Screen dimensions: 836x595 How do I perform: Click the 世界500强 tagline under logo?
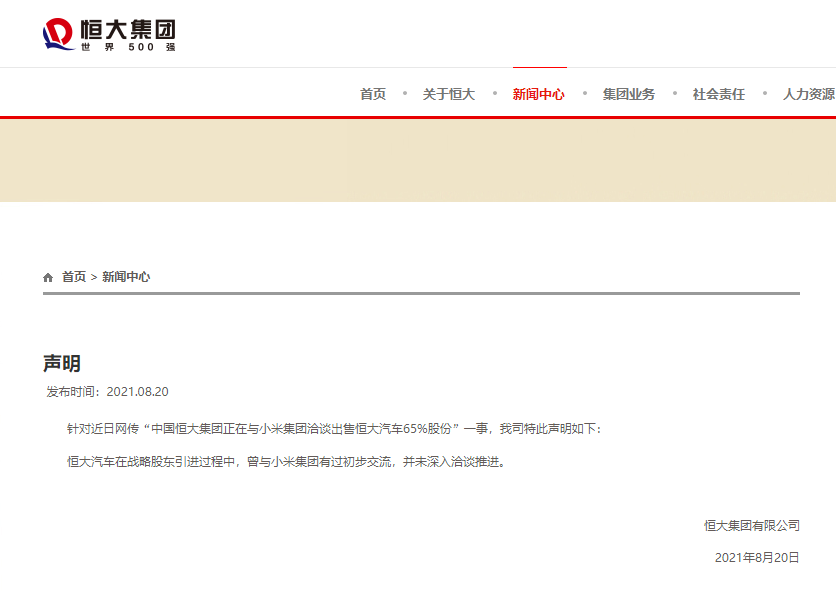pos(128,47)
